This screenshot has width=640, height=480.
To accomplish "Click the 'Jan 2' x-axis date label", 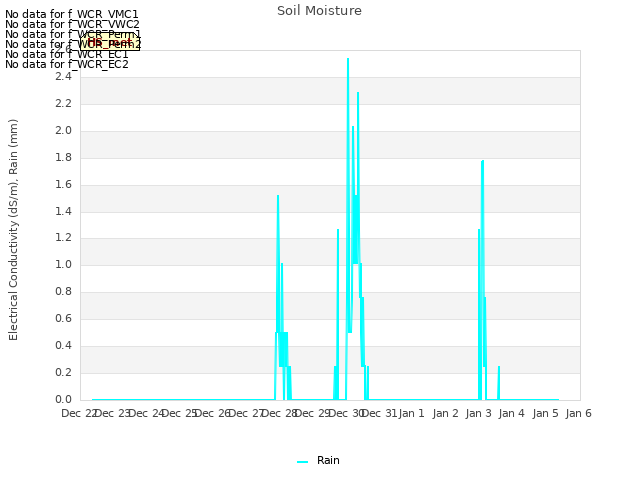I will point(445,413).
